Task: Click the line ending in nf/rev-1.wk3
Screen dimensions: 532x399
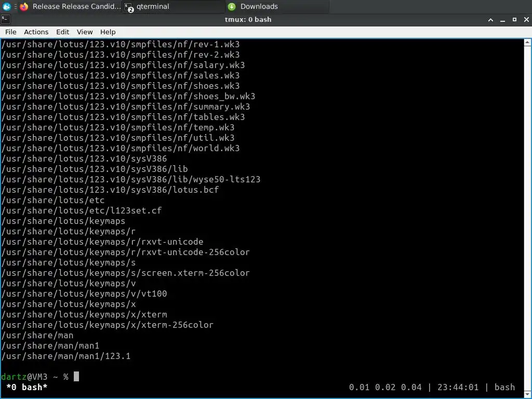Action: pos(121,45)
